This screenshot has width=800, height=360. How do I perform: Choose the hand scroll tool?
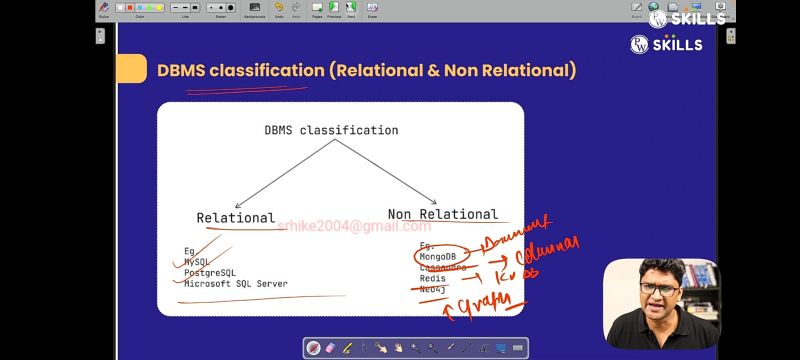pos(398,348)
